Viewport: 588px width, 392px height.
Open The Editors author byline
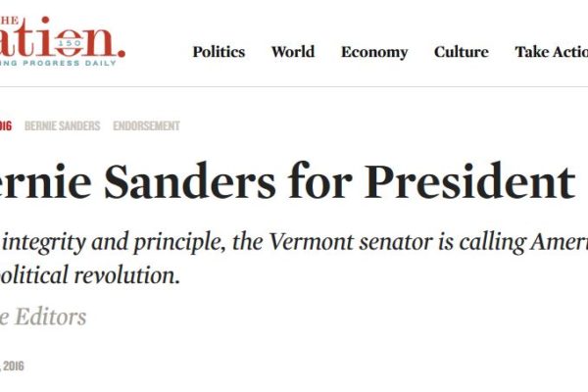point(42,317)
